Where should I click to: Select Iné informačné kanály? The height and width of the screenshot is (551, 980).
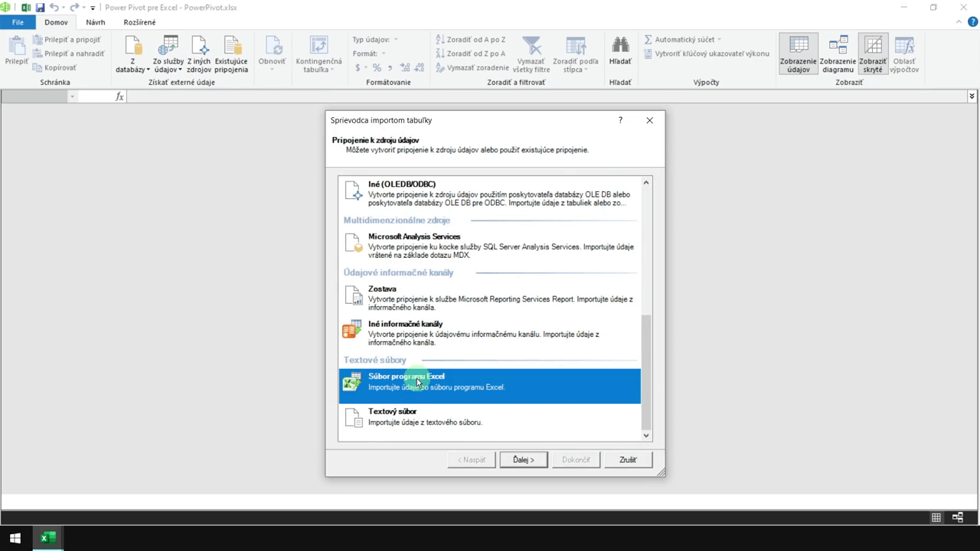tap(490, 333)
